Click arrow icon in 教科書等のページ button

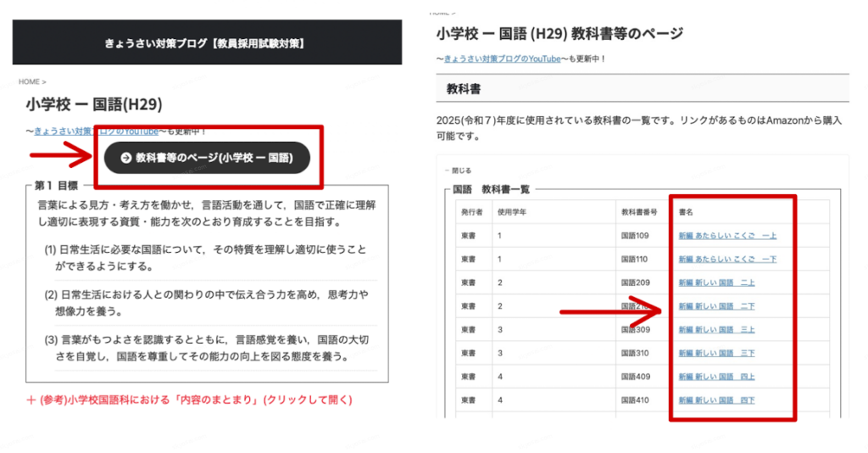125,158
